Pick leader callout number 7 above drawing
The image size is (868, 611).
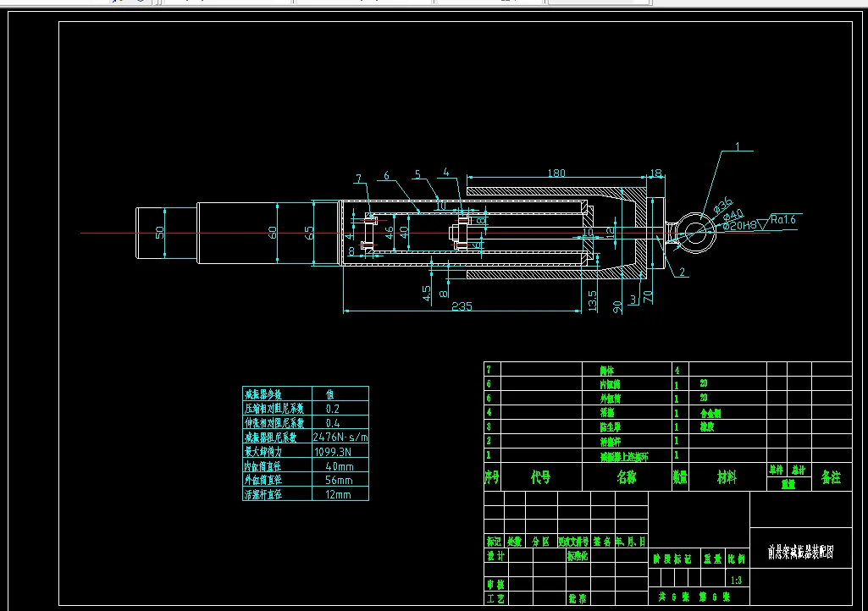click(359, 179)
